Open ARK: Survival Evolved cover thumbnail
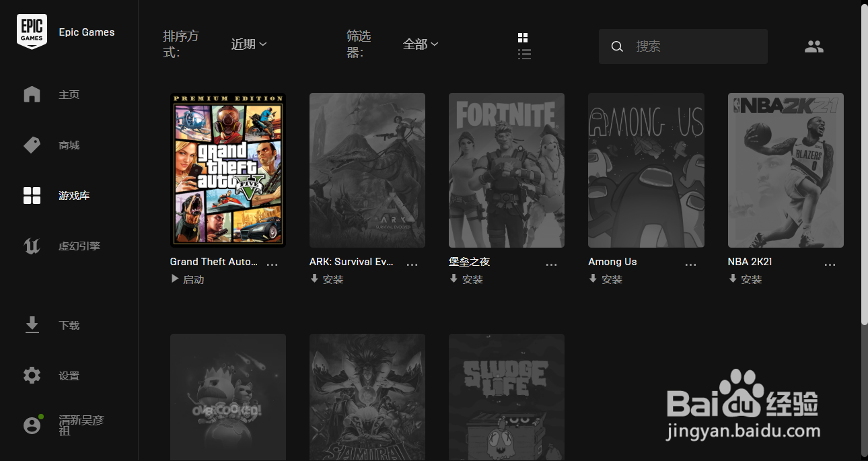Screen dimensions: 868x461 coord(367,170)
